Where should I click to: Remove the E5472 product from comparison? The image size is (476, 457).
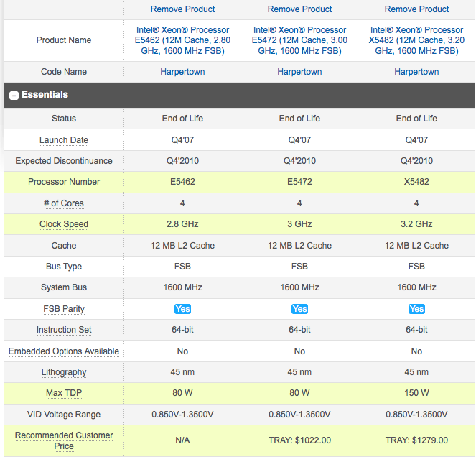point(299,9)
